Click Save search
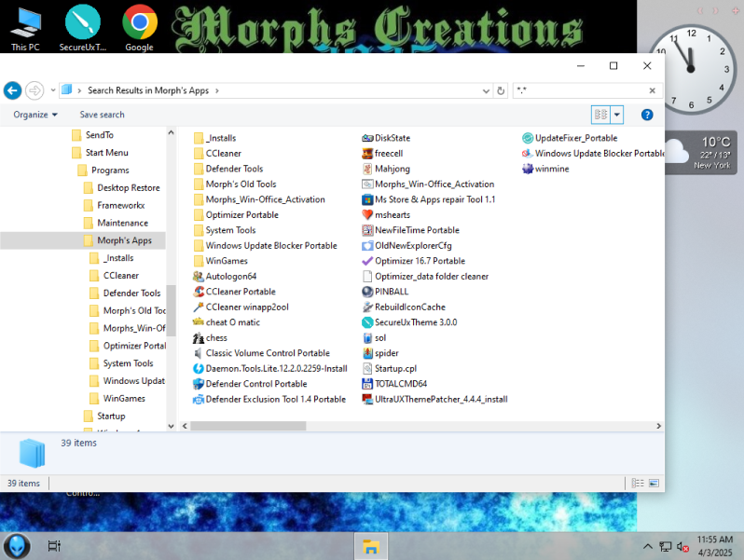744x560 pixels. (102, 115)
